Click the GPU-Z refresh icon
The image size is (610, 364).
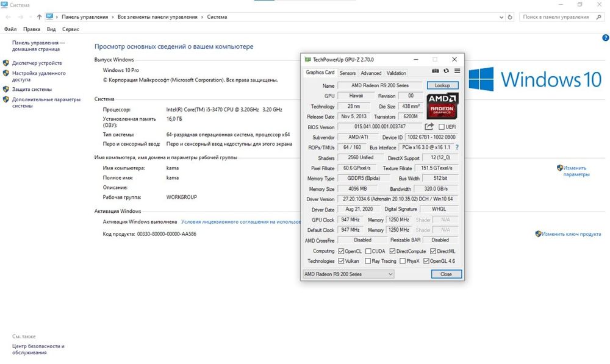click(447, 71)
